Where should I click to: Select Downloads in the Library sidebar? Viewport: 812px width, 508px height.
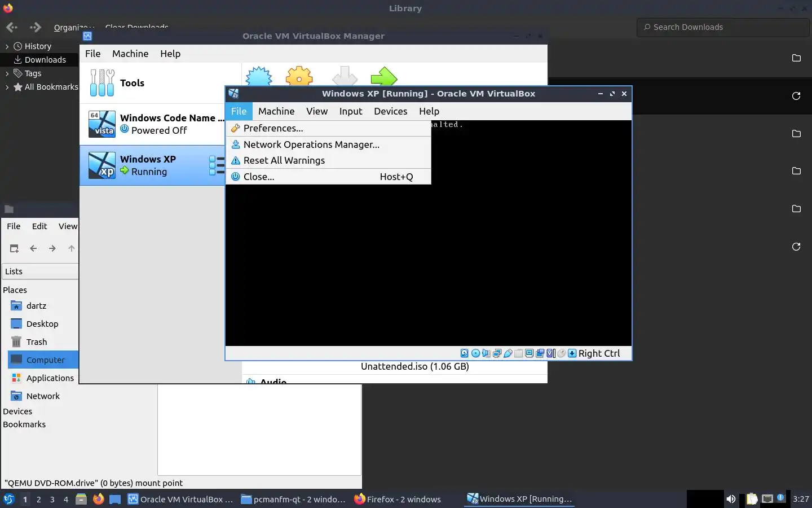click(x=39, y=60)
